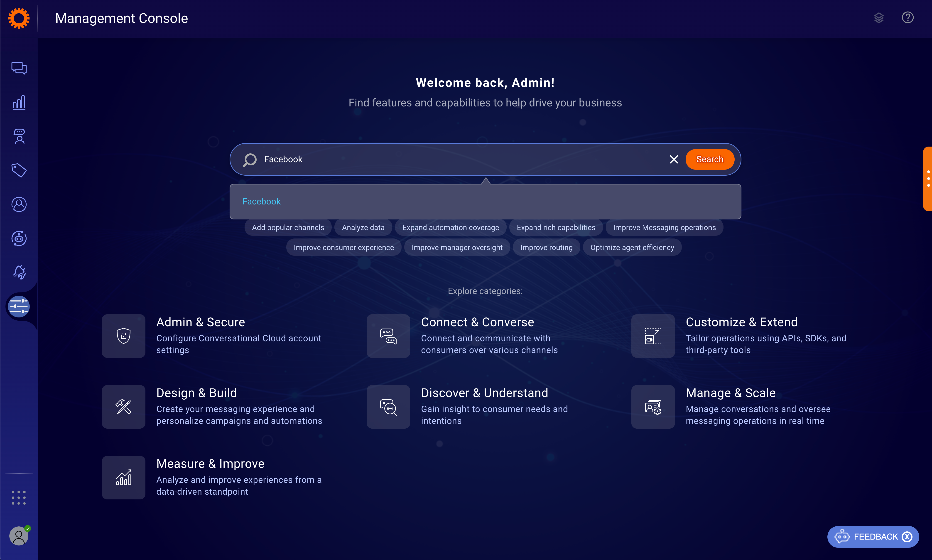The height and width of the screenshot is (560, 932).
Task: Open the tag icon in sidebar
Action: click(19, 170)
